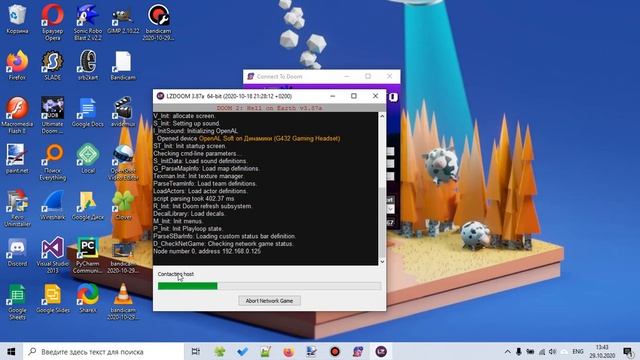Screen dimensions: 640x360
Task: Click the 'script parsing took 402.37 ms' line
Action: pos(194,199)
